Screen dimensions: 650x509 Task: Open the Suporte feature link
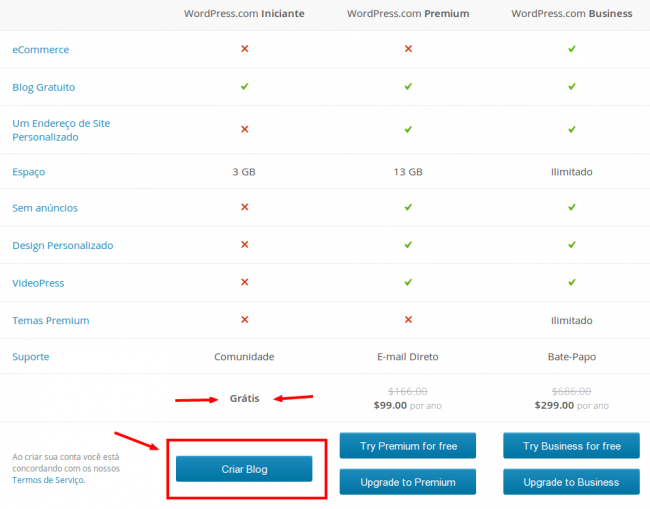(x=31, y=356)
